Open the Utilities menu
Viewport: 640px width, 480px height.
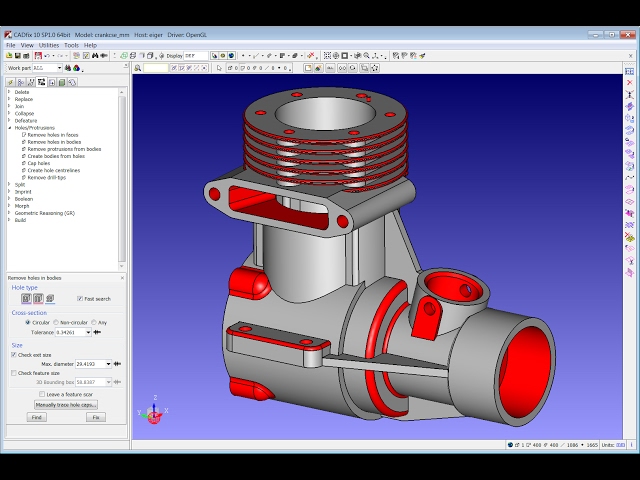click(x=48, y=45)
